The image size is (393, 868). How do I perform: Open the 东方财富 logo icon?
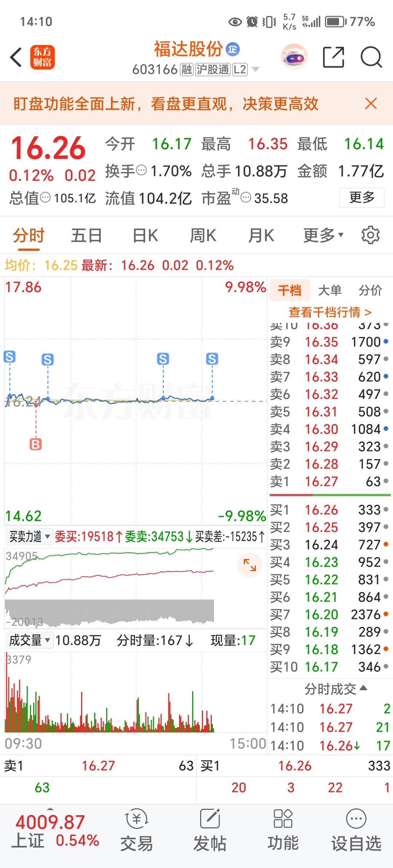(x=42, y=57)
